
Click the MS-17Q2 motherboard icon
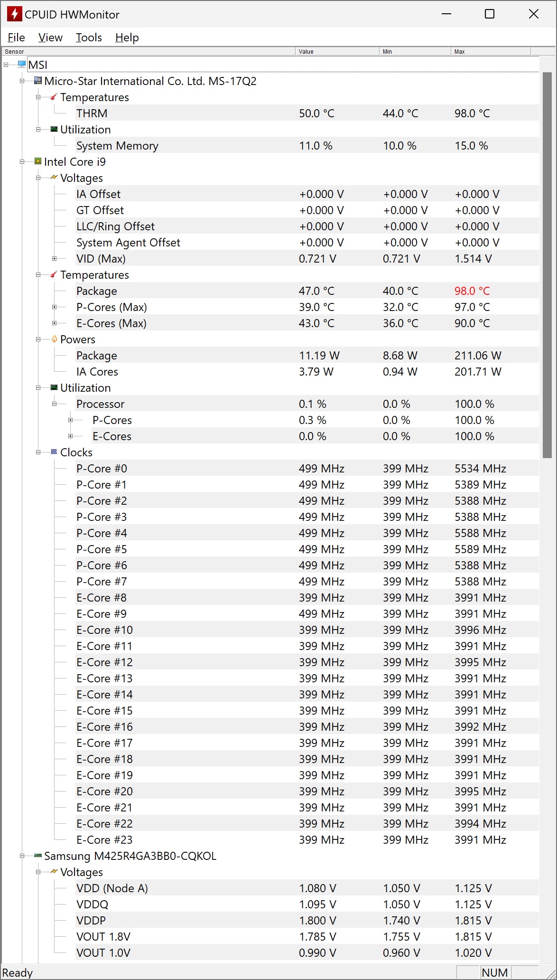tap(38, 81)
